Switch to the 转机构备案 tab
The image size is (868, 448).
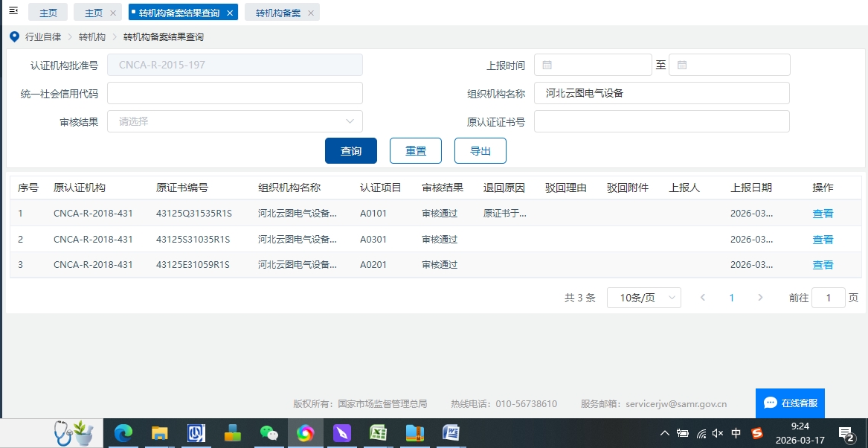coord(277,13)
